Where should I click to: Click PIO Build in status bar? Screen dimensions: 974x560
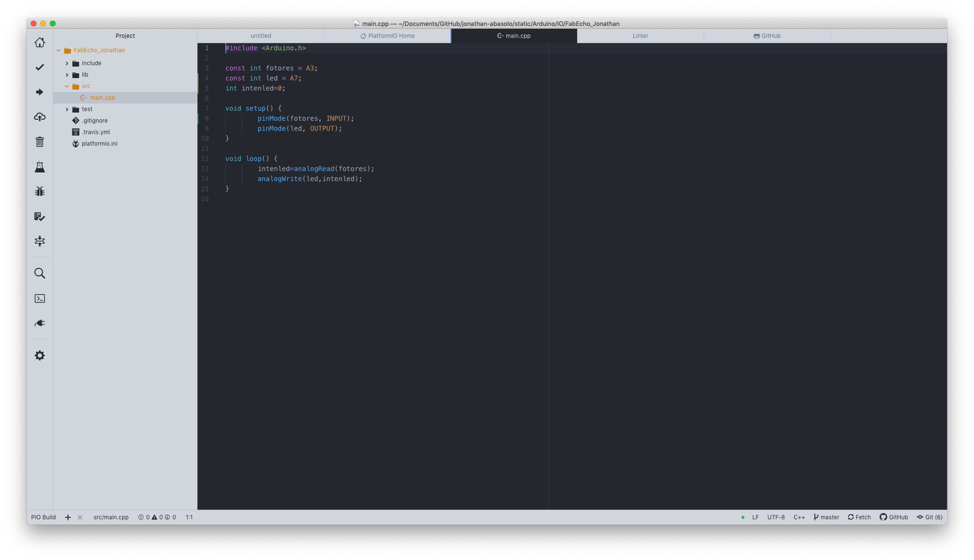point(44,517)
